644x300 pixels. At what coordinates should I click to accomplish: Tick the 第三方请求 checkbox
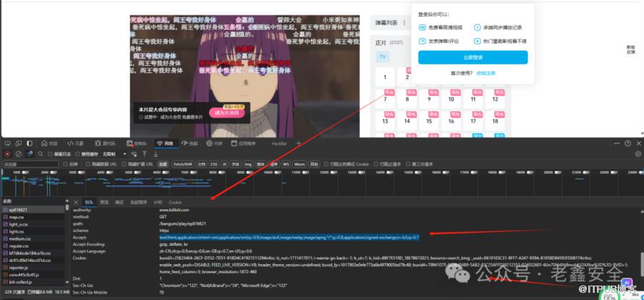(x=408, y=164)
